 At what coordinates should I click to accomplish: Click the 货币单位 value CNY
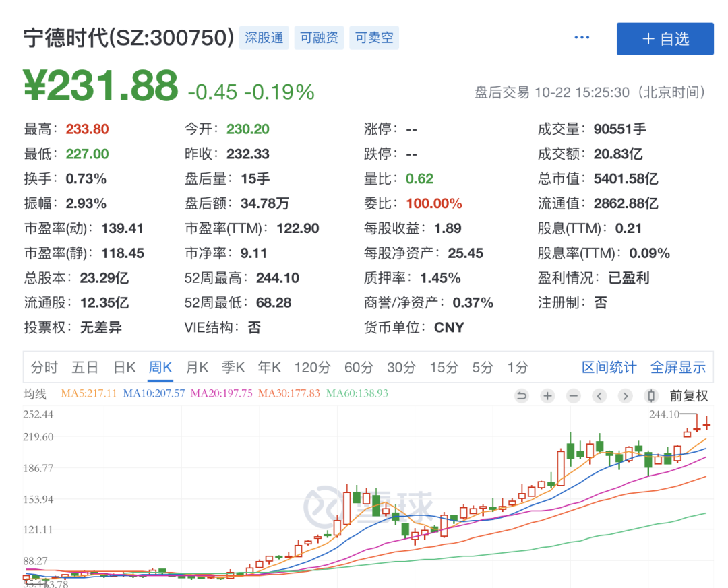pyautogui.click(x=450, y=327)
